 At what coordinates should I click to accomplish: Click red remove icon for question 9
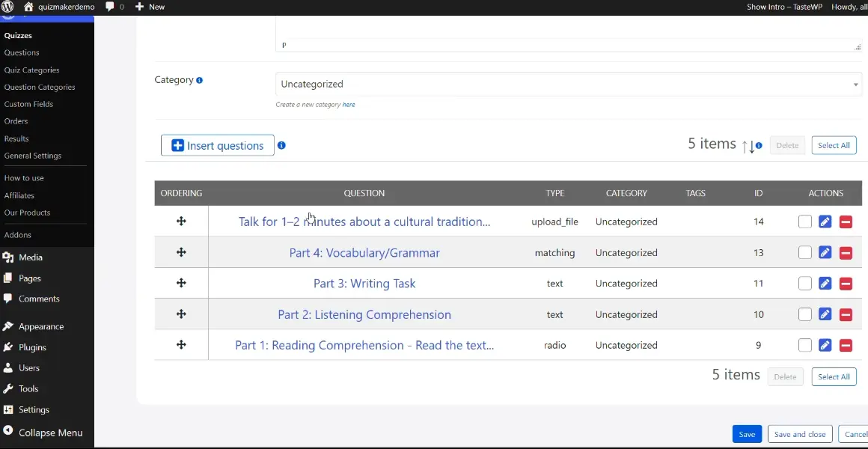(846, 346)
